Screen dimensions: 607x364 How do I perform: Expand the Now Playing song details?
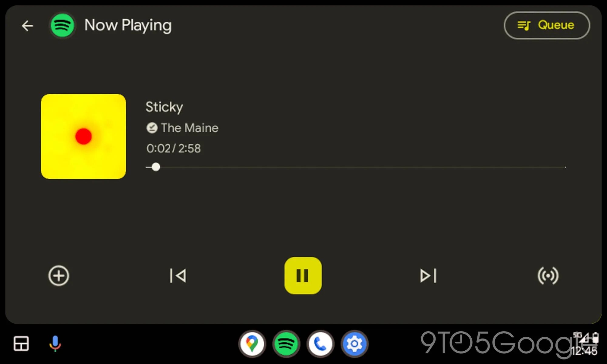pyautogui.click(x=165, y=106)
